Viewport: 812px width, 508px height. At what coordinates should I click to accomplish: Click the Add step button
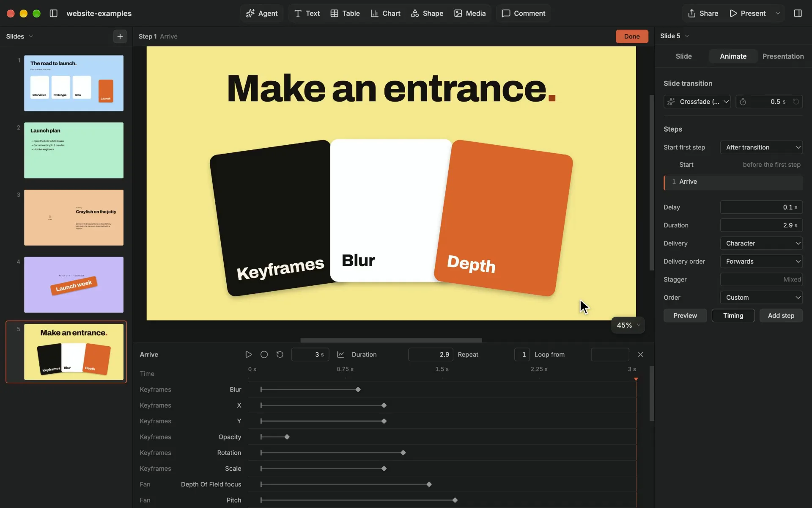[x=781, y=315]
